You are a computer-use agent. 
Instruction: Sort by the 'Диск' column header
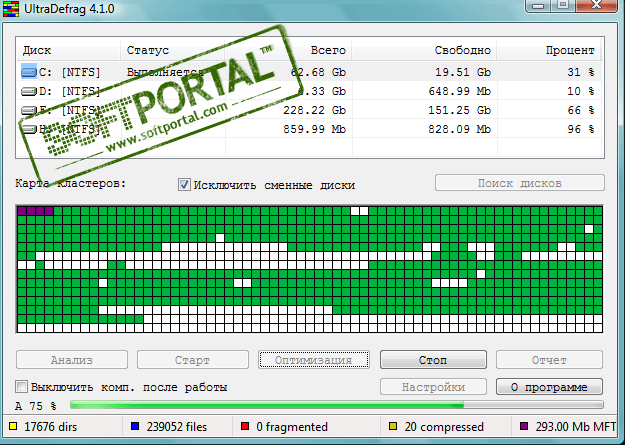pyautogui.click(x=69, y=50)
